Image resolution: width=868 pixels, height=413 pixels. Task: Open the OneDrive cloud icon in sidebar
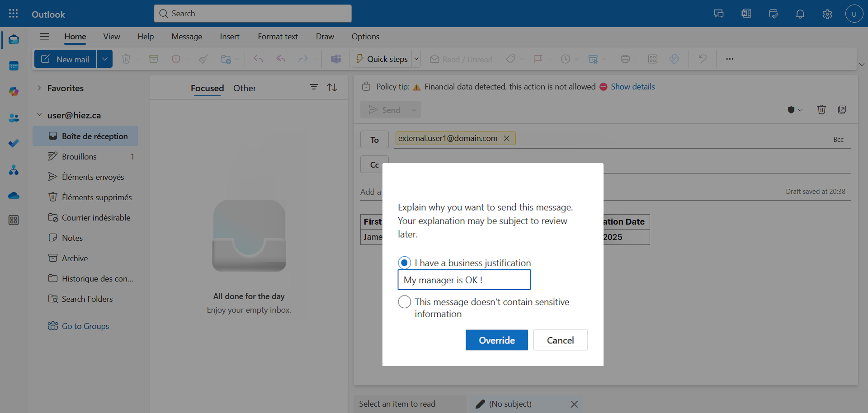pyautogui.click(x=14, y=196)
